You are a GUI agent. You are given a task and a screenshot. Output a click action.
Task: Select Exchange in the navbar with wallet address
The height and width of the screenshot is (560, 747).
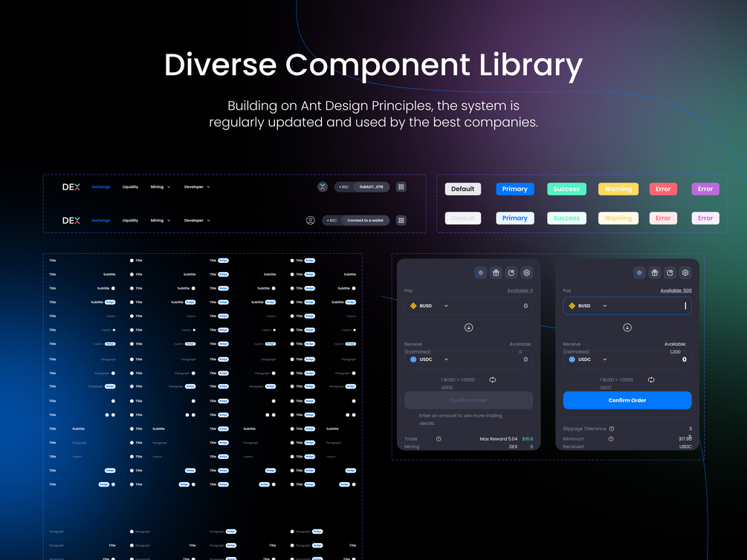point(101,187)
